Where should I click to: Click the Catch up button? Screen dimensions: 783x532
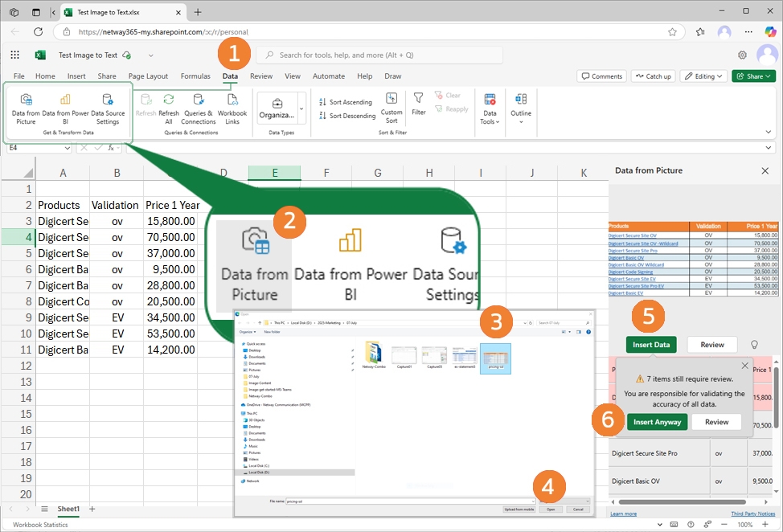pyautogui.click(x=654, y=76)
